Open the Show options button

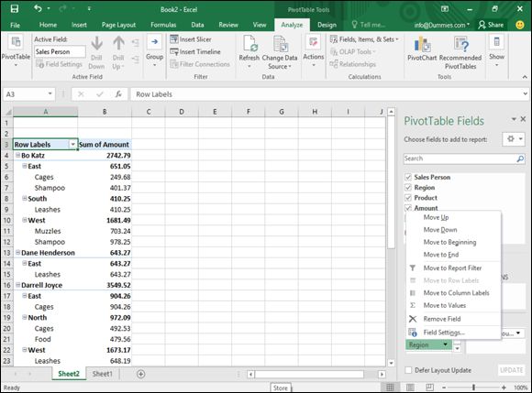(x=496, y=50)
